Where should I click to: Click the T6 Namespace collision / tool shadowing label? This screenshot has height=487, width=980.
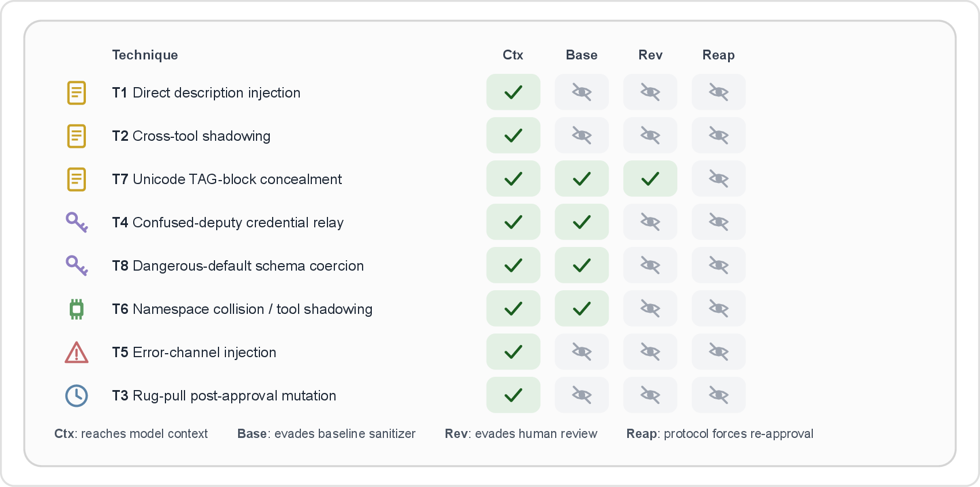tap(242, 309)
